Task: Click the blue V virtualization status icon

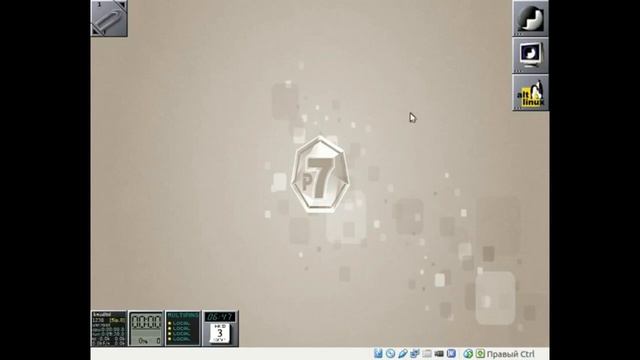Action: [451, 353]
